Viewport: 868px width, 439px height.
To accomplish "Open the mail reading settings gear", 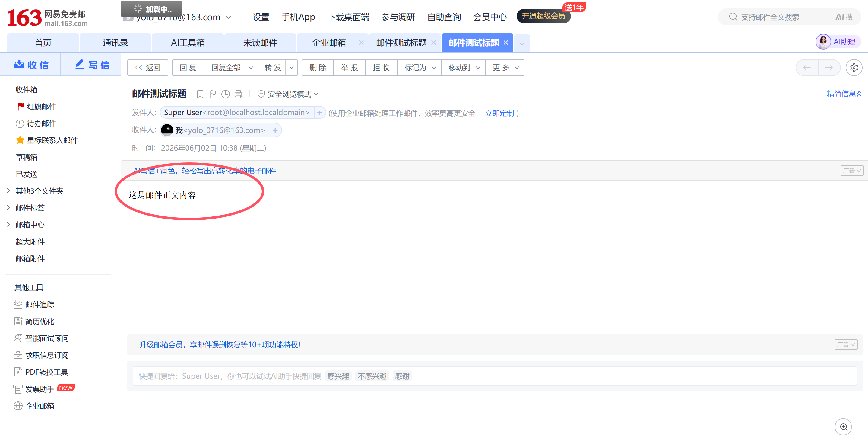I will point(854,68).
